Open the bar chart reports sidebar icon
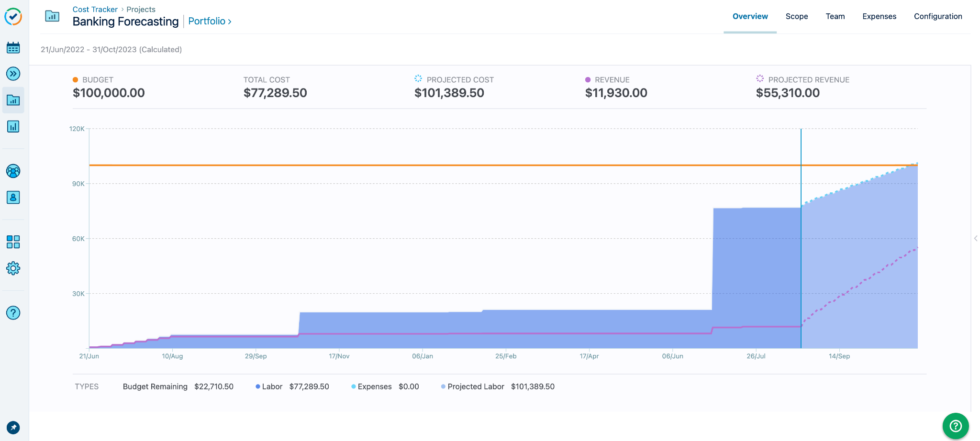The height and width of the screenshot is (441, 980). [x=13, y=127]
